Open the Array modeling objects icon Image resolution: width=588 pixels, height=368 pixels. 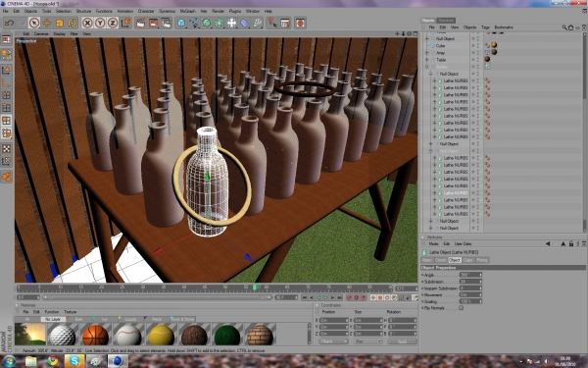[220, 23]
